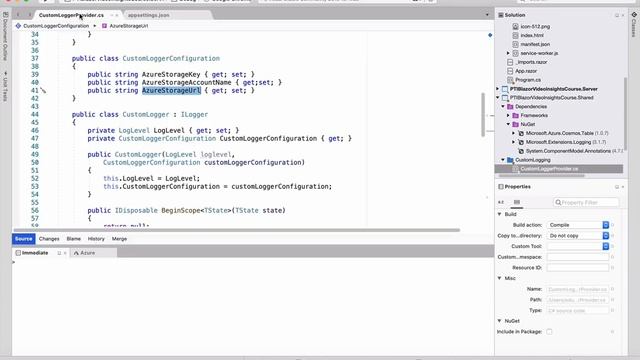Select manifest.json in the Solution tree
This screenshot has height=360, width=640.
pyautogui.click(x=535, y=44)
